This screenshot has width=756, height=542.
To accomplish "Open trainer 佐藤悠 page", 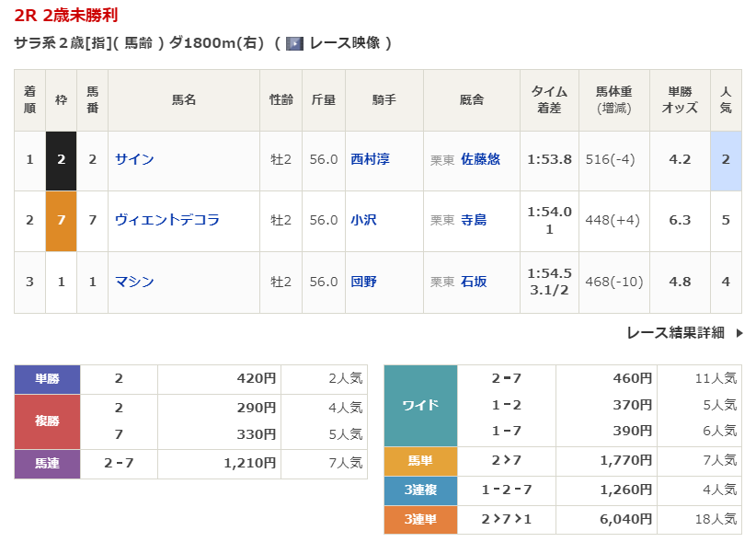I will (x=480, y=159).
